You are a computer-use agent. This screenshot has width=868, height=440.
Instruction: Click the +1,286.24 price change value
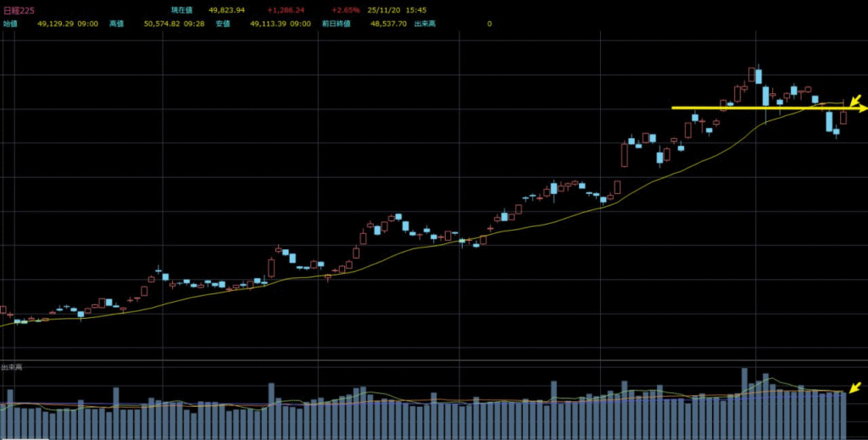[285, 10]
